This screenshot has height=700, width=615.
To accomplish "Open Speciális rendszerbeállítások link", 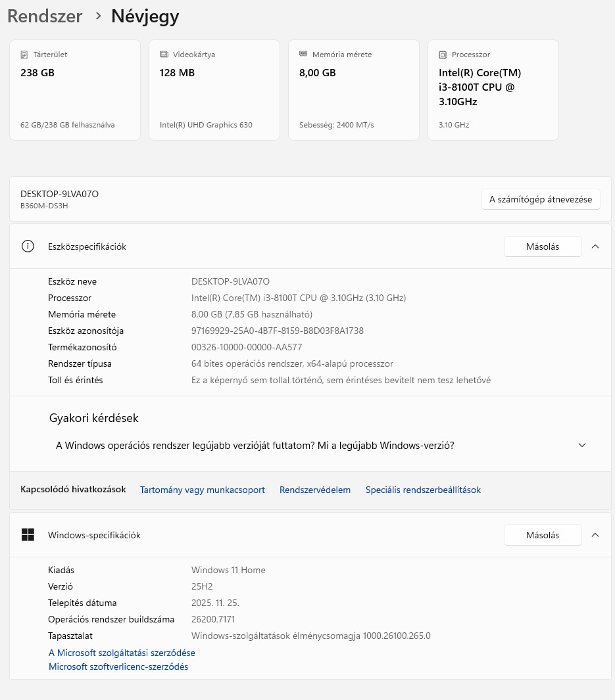I will tap(423, 490).
